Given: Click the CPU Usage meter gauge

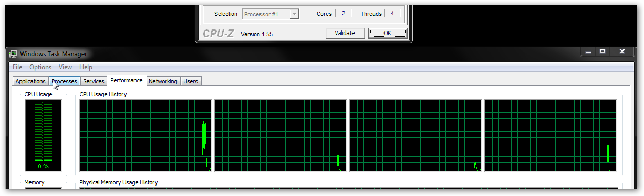Looking at the screenshot, I should pyautogui.click(x=43, y=135).
